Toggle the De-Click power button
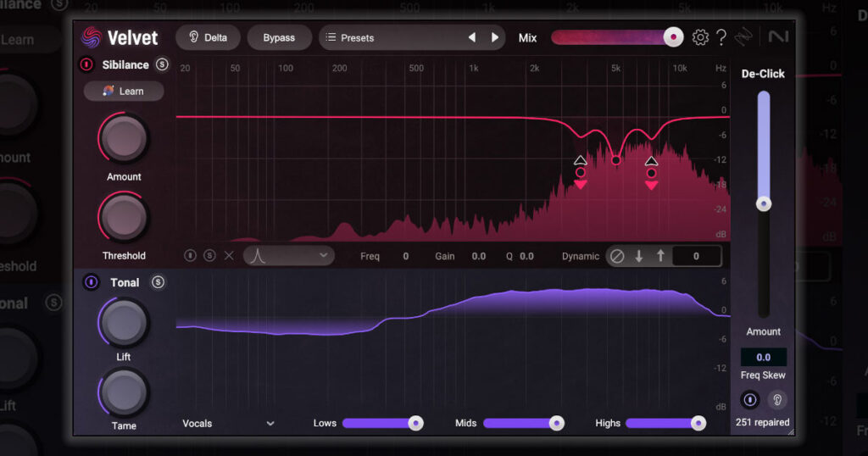The width and height of the screenshot is (868, 456). 749,400
